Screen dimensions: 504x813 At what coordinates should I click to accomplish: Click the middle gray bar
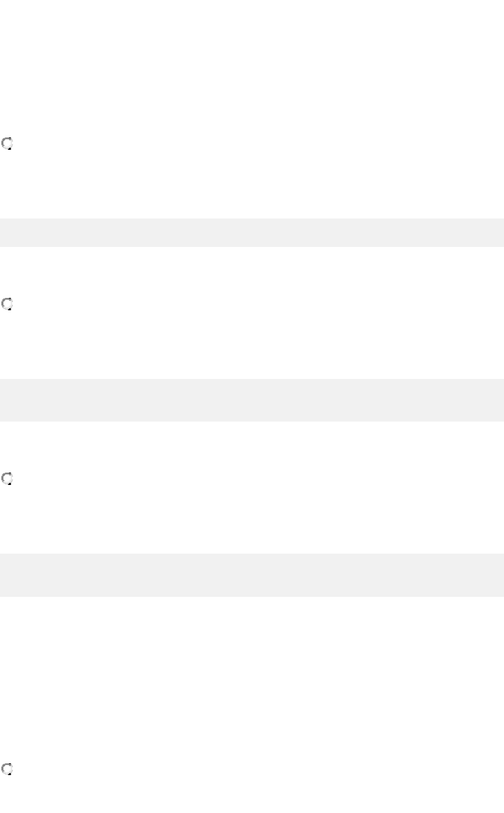[x=252, y=400]
